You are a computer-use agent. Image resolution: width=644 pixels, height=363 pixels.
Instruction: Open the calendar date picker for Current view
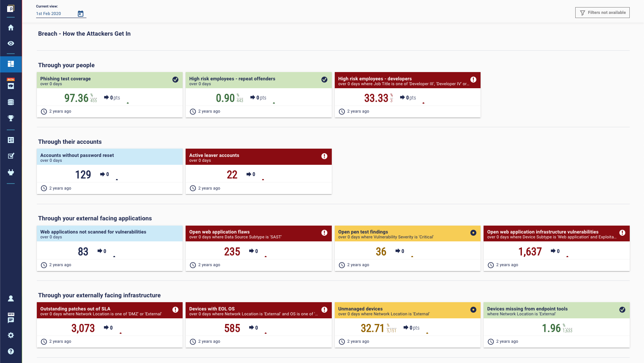(x=80, y=13)
